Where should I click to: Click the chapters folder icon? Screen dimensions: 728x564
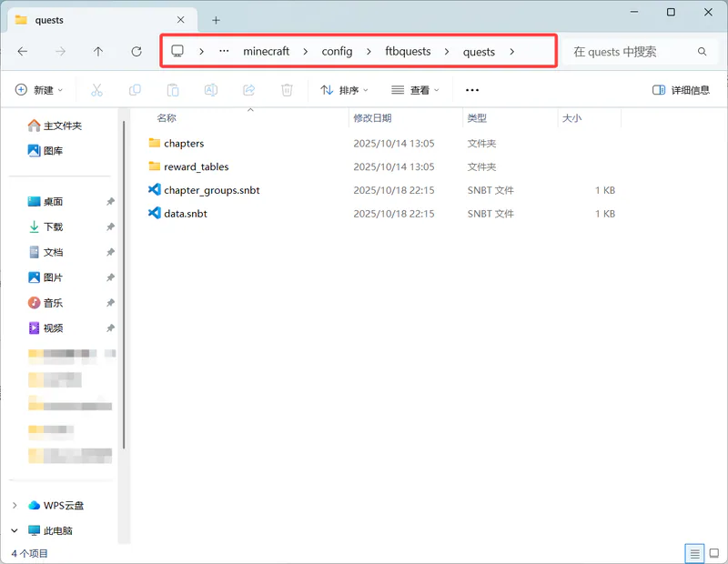coord(154,143)
